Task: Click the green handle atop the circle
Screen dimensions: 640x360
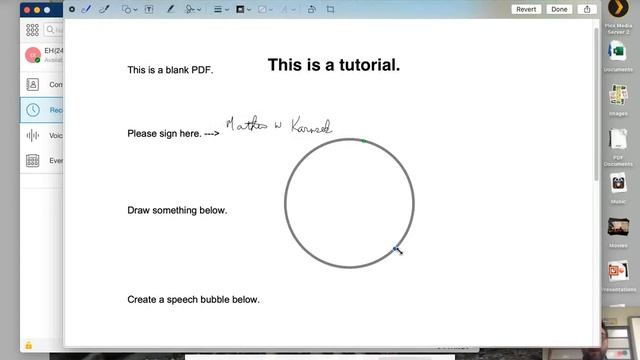Action: point(364,141)
